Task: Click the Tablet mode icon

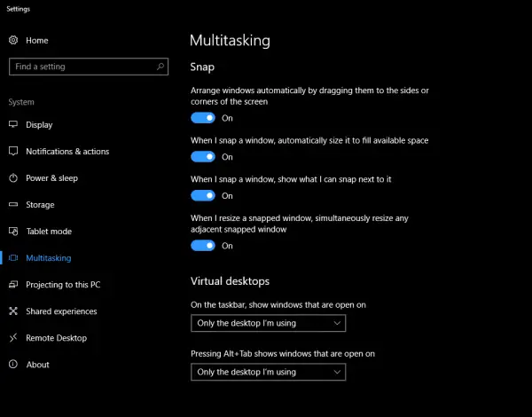Action: click(14, 232)
